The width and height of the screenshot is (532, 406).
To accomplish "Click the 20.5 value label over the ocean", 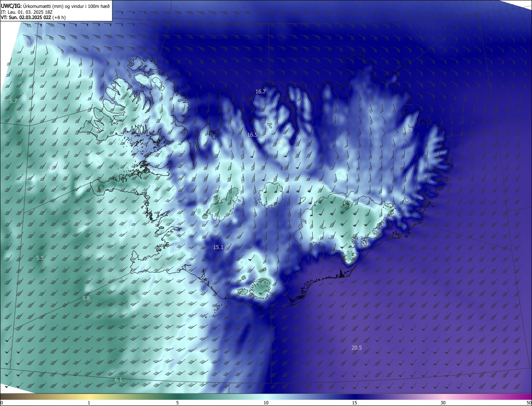I will 357,347.
